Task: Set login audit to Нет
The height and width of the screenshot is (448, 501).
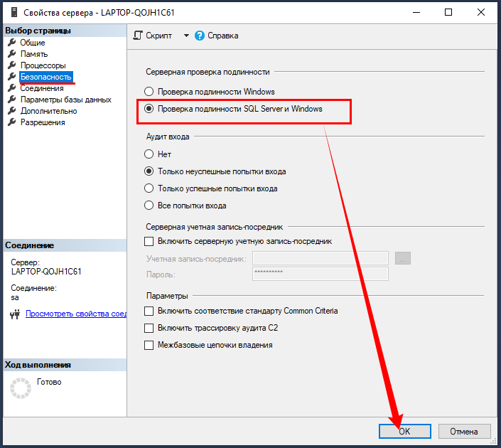Action: coord(149,154)
